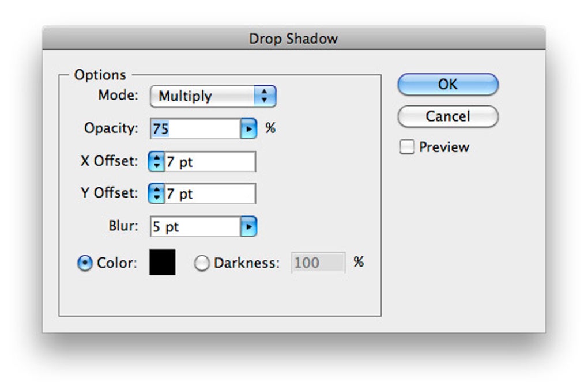
Task: Expand the Blur slider arrow
Action: [x=248, y=227]
